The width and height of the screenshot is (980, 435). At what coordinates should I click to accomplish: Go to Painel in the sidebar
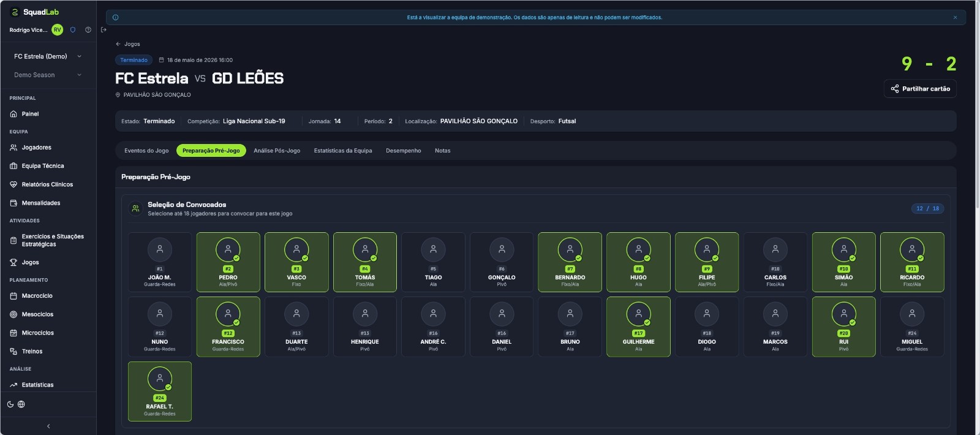click(48, 114)
